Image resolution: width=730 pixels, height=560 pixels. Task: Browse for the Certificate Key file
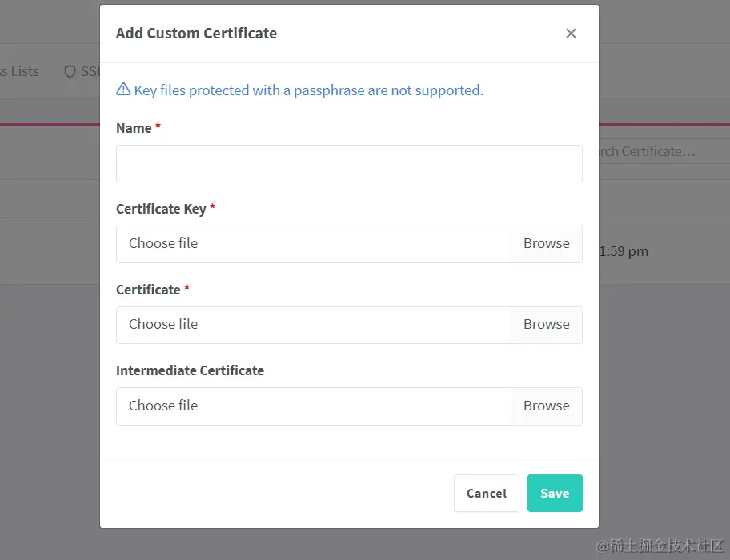tap(546, 244)
